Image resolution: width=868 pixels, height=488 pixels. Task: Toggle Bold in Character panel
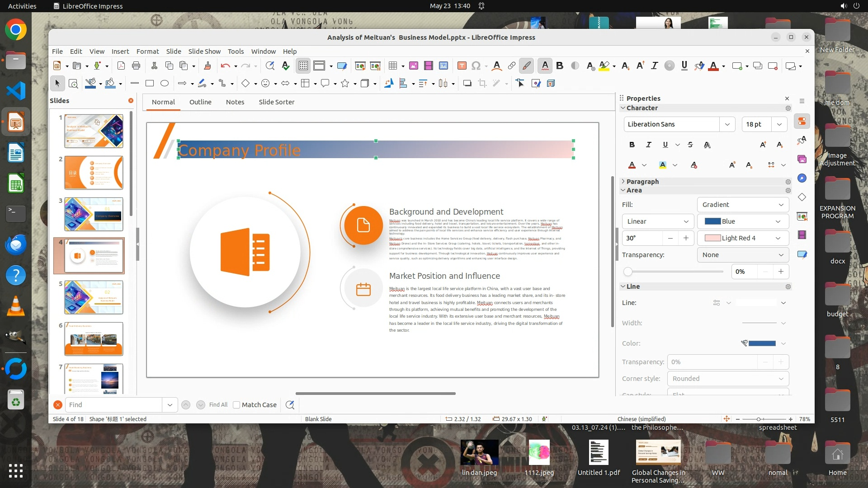pos(632,145)
